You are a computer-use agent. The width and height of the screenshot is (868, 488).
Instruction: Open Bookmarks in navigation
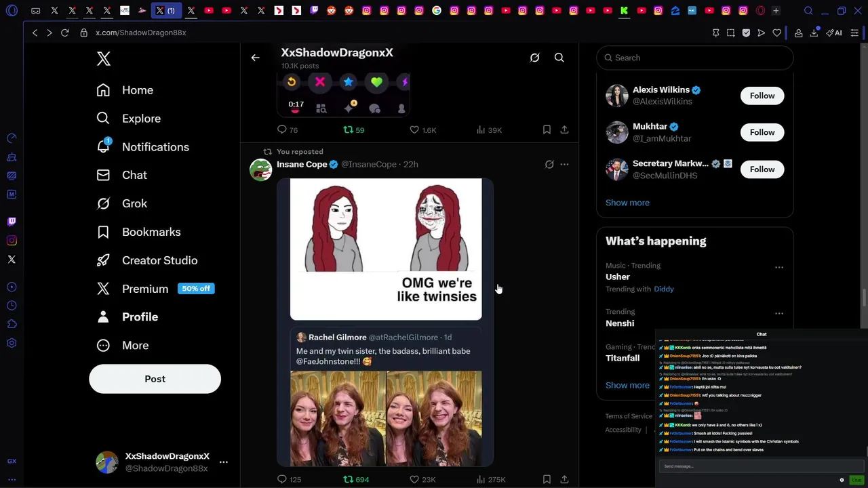[138, 232]
